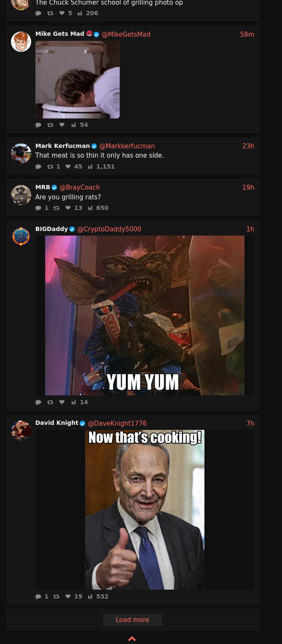Open the gremlin 'YUM YUM' image
Viewport: 282px width, 644px height.
click(x=145, y=315)
